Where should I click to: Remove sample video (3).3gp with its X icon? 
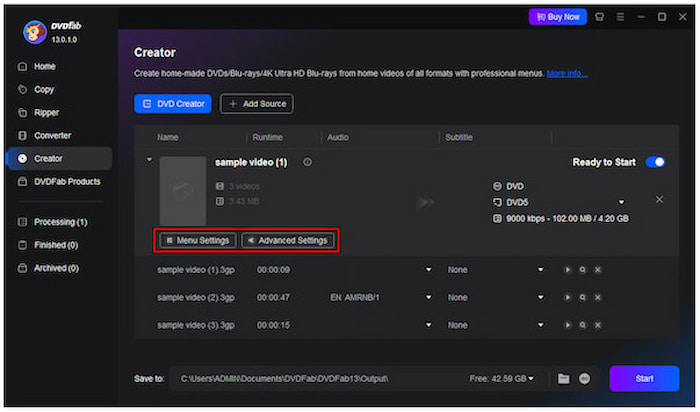pyautogui.click(x=597, y=325)
